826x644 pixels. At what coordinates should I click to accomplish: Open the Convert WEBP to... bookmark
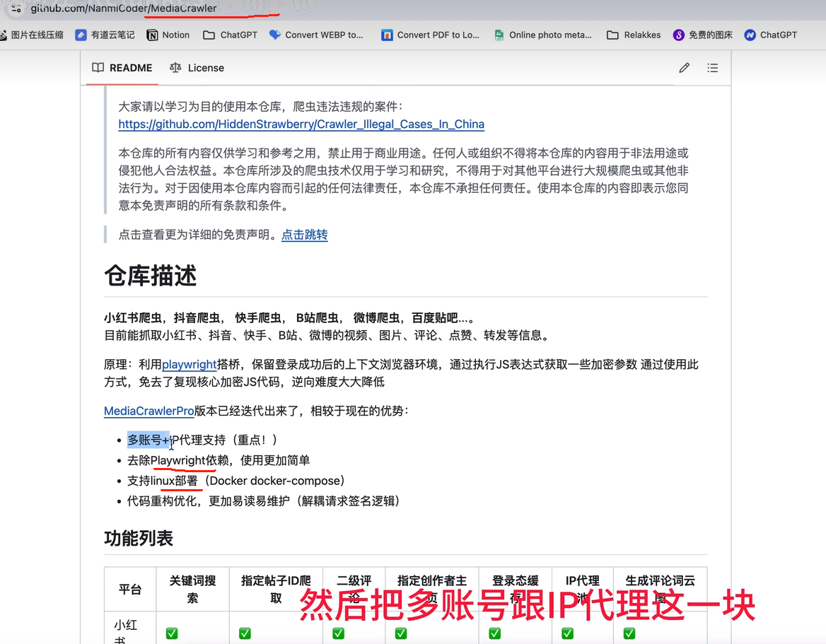click(x=316, y=35)
